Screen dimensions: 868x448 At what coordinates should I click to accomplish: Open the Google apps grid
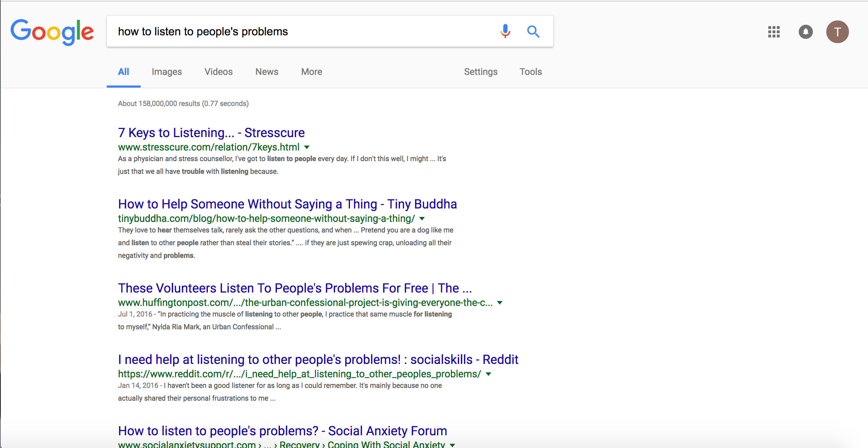click(774, 32)
